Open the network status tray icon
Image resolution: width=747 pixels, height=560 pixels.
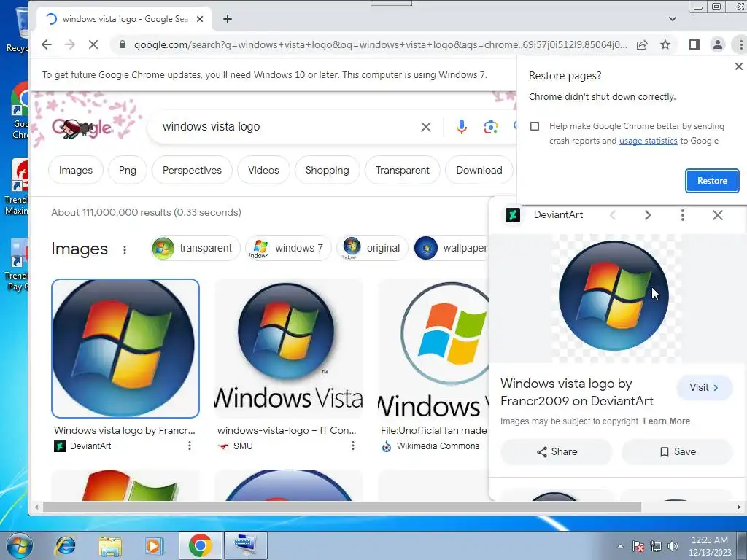tap(656, 546)
